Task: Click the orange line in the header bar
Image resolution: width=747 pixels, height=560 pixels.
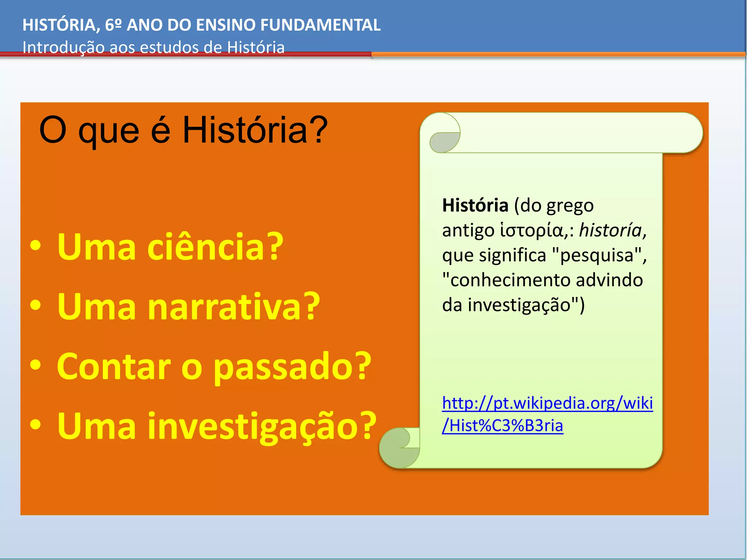Action: 558,54
